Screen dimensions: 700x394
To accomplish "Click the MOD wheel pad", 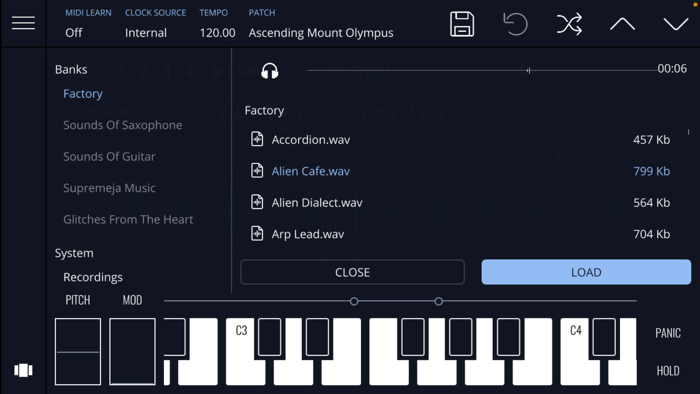I will click(133, 352).
